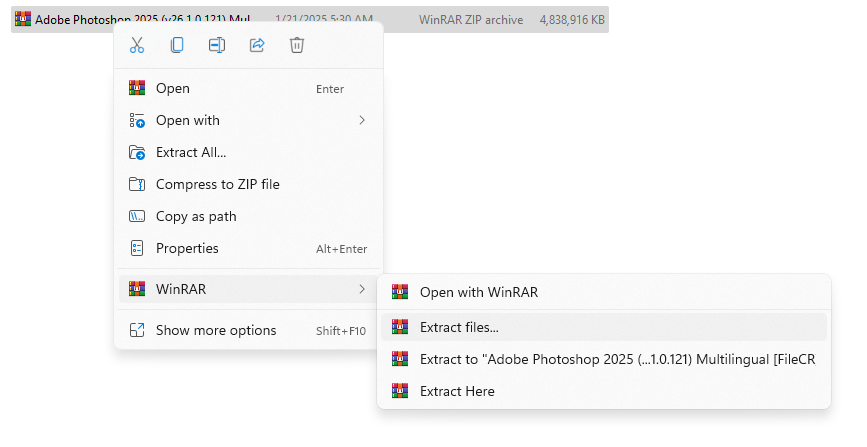Image resolution: width=867 pixels, height=447 pixels.
Task: Click the 4,838,916 KB file size cell
Action: pos(571,20)
